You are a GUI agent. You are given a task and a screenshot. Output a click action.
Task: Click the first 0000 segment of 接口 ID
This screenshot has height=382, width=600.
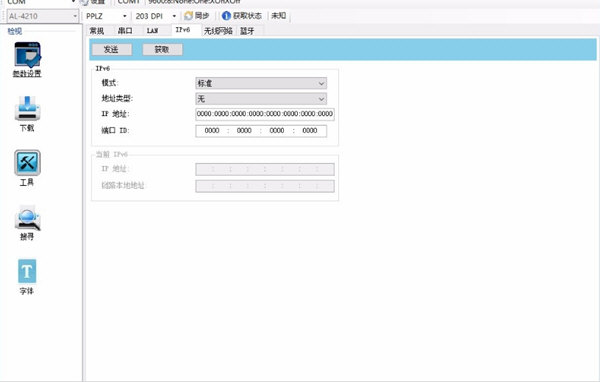click(212, 131)
